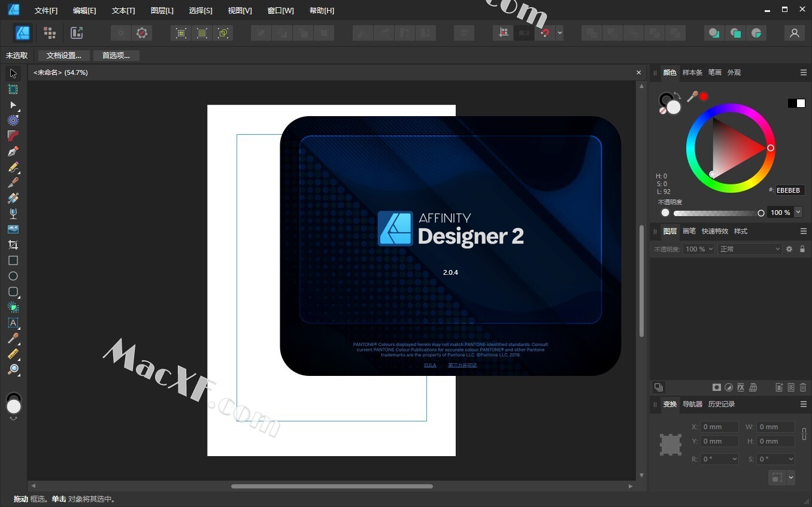
Task: Click the X position input field
Action: click(x=720, y=427)
